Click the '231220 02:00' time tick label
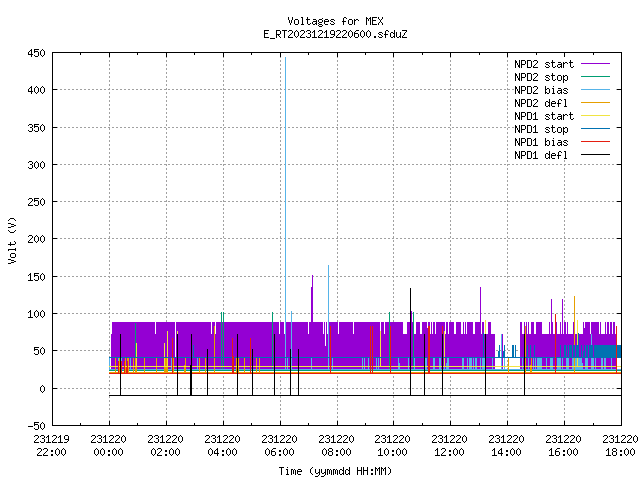 point(165,446)
